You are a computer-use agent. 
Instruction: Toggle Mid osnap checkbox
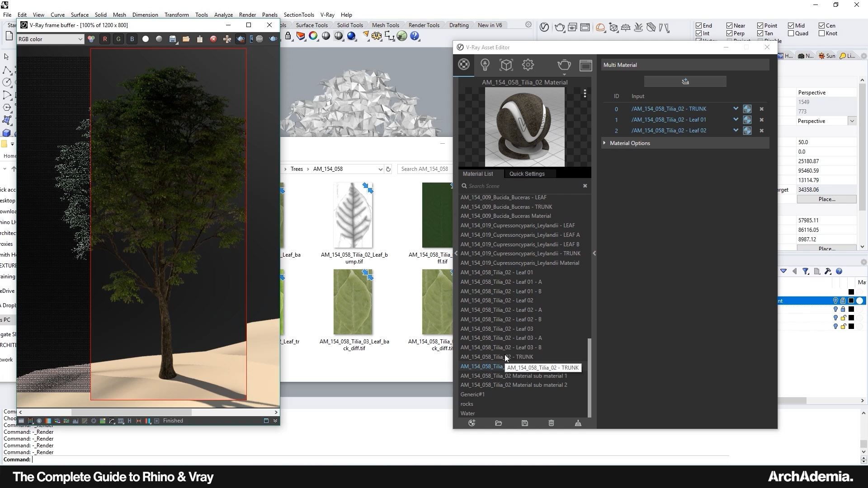tap(791, 26)
